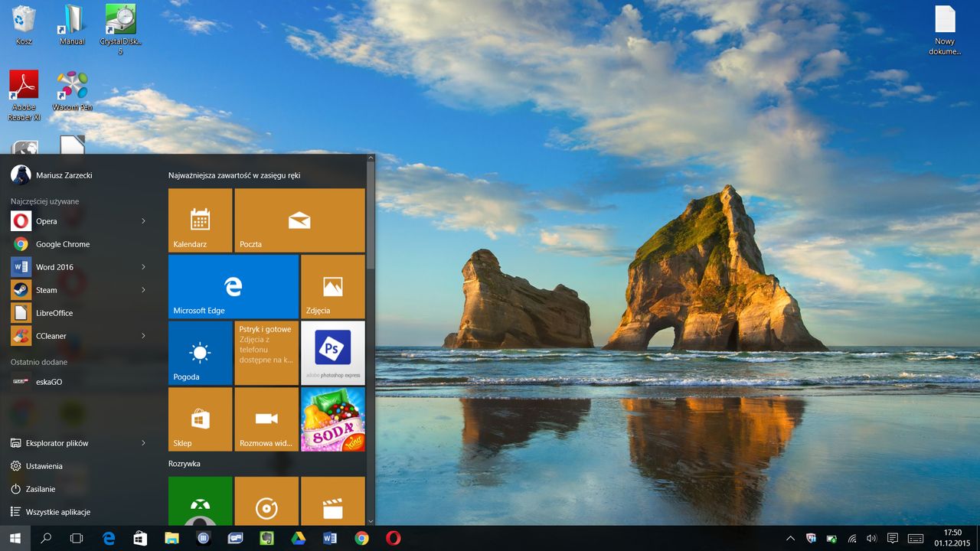Select the Wacom Pen desktop shortcut
Screen dimensions: 980x551
tap(72, 91)
